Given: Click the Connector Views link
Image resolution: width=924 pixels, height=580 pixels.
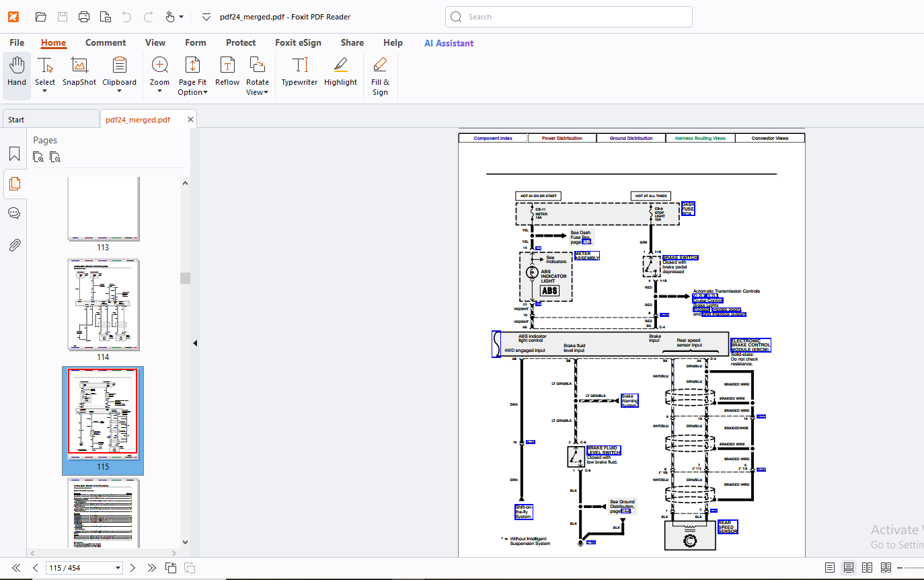Looking at the screenshot, I should click(x=770, y=138).
